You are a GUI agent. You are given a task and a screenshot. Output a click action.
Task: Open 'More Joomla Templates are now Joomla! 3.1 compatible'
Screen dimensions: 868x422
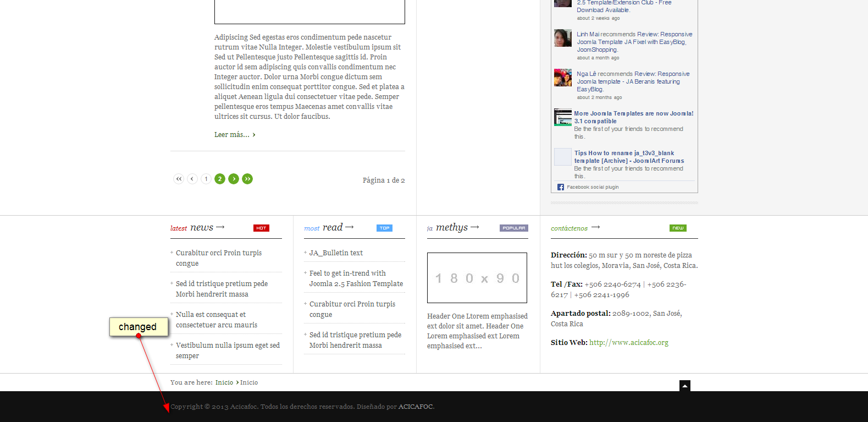point(634,117)
